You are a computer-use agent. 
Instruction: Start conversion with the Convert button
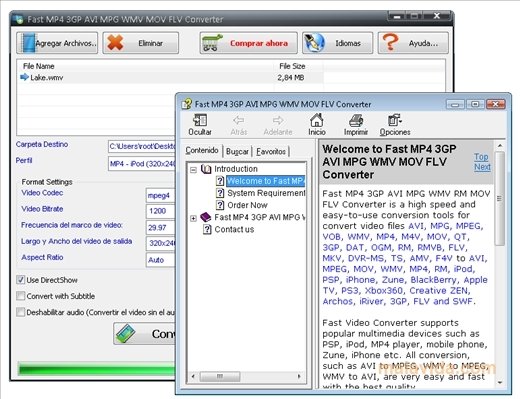click(x=144, y=333)
